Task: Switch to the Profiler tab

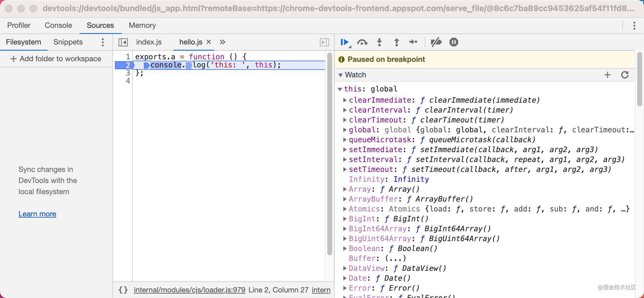Action: (x=19, y=25)
